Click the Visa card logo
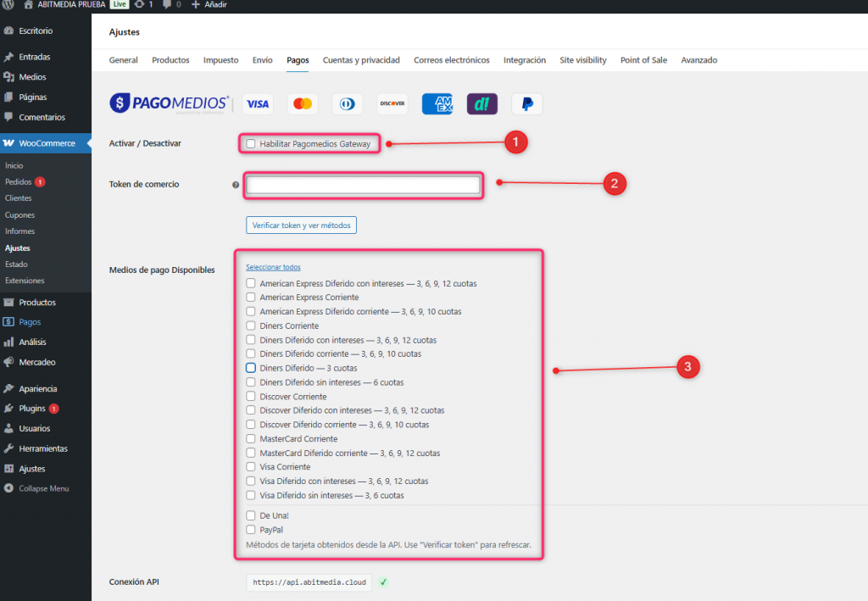Image resolution: width=868 pixels, height=601 pixels. tap(257, 104)
